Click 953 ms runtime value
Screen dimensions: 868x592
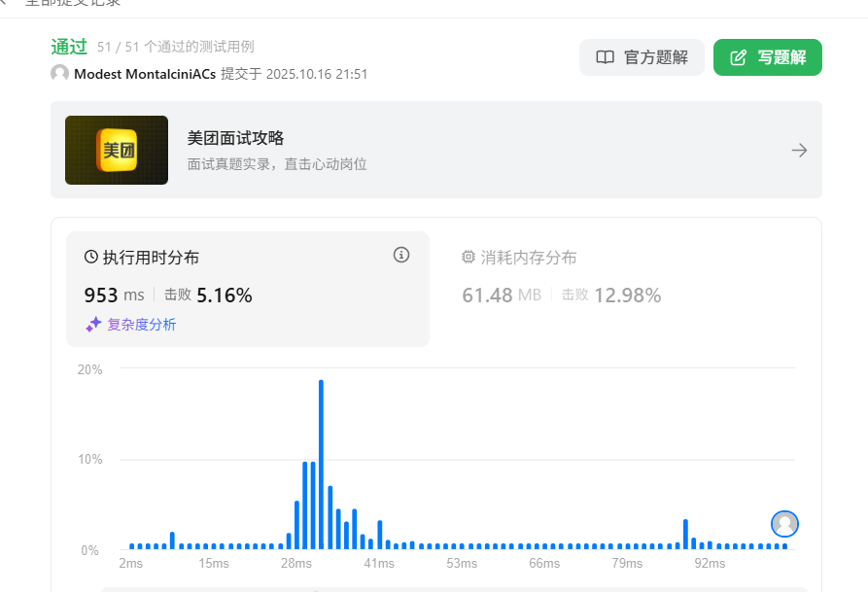tap(114, 296)
